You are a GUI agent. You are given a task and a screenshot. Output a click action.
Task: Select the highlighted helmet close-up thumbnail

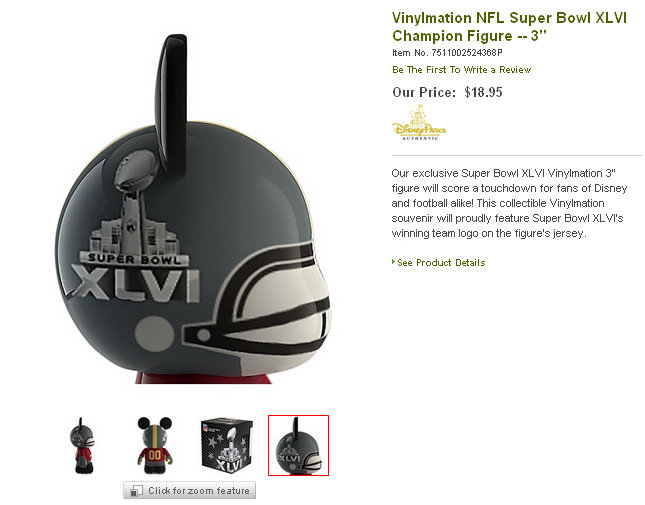298,445
